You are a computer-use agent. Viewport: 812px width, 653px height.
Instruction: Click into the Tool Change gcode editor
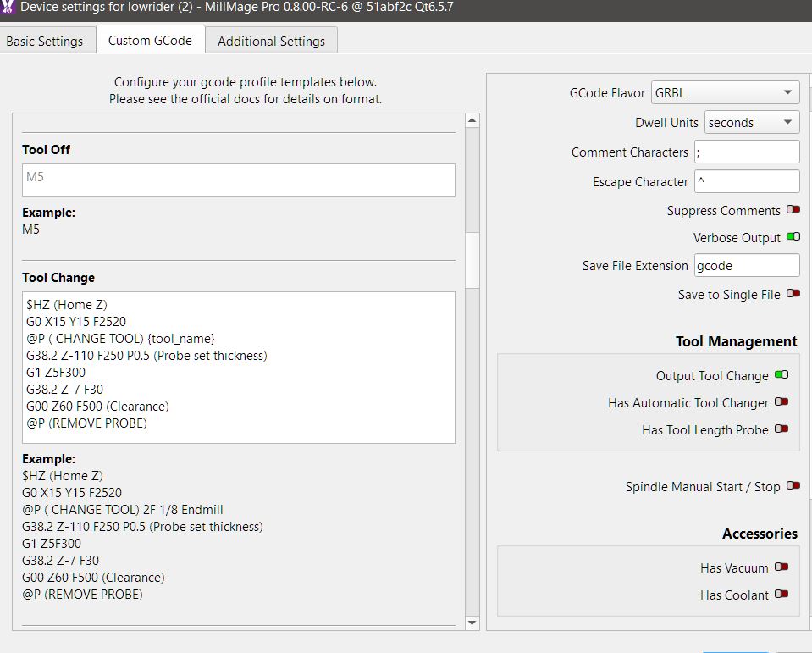click(x=238, y=367)
